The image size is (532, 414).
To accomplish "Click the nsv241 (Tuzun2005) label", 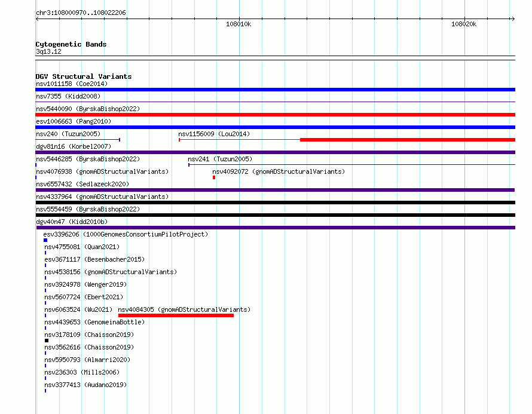I will [x=220, y=159].
